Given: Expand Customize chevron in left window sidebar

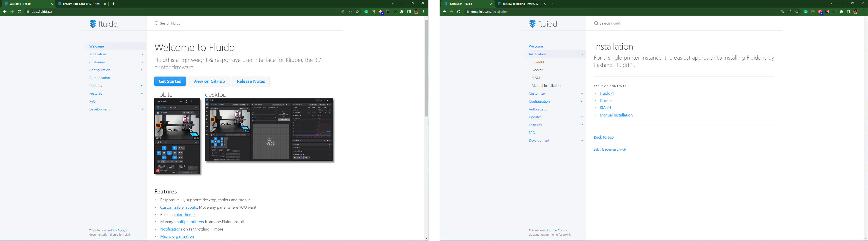Looking at the screenshot, I should click(142, 62).
